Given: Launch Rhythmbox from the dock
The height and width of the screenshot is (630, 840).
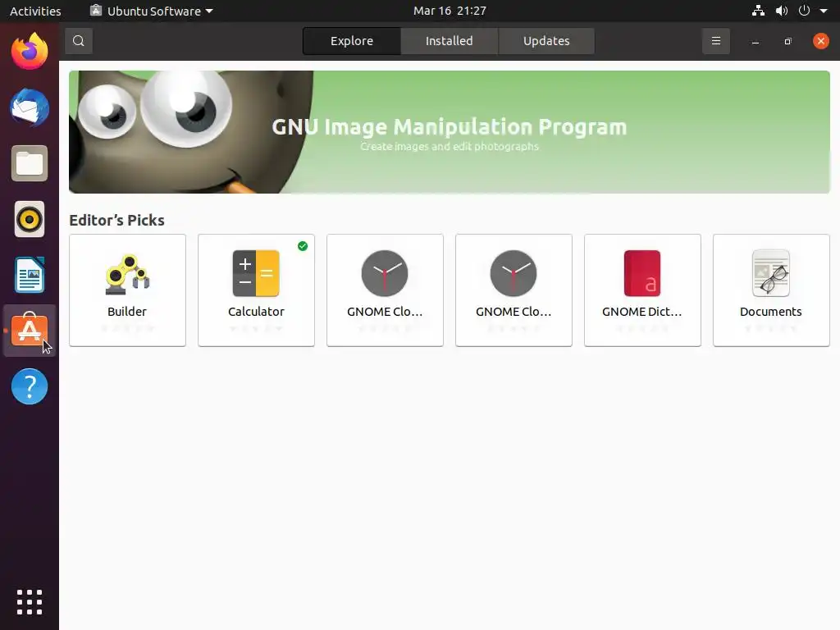Looking at the screenshot, I should pyautogui.click(x=30, y=219).
